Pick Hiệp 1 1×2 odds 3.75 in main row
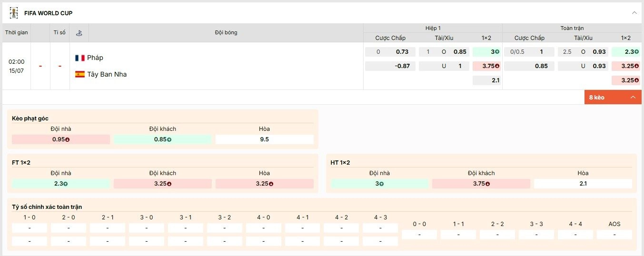The height and width of the screenshot is (256, 644). tap(486, 66)
